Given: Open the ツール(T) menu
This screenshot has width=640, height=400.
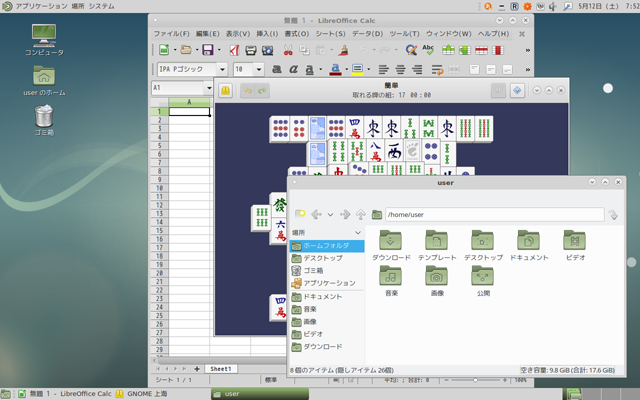Looking at the screenshot, I should 404,34.
